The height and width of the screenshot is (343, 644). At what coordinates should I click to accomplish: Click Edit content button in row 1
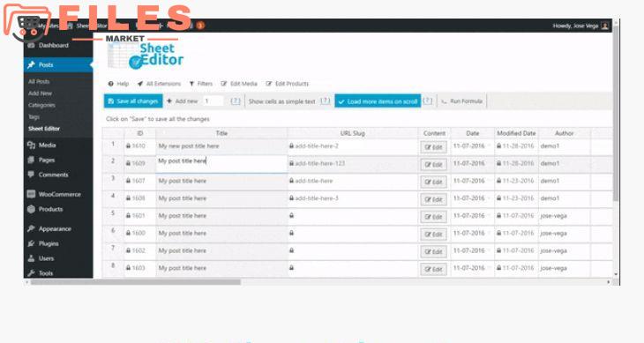click(x=433, y=147)
